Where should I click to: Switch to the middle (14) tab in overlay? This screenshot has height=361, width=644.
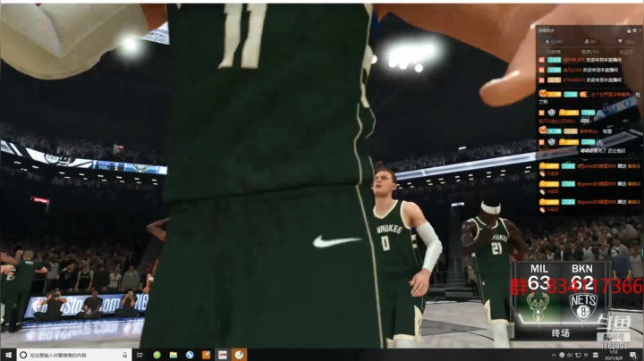point(589,52)
